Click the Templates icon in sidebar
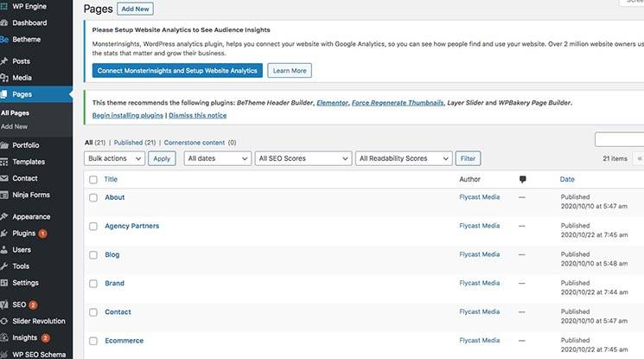The width and height of the screenshot is (644, 359). 4,162
